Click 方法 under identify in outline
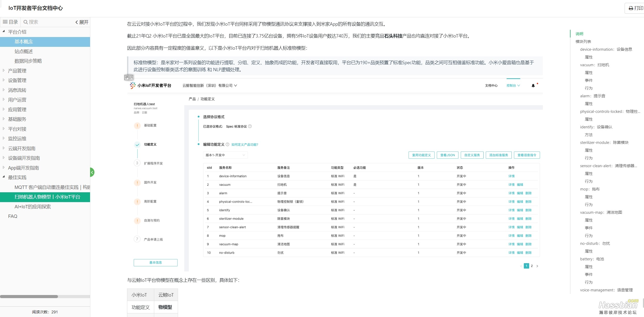Image resolution: width=644 pixels, height=317 pixels. (589, 135)
